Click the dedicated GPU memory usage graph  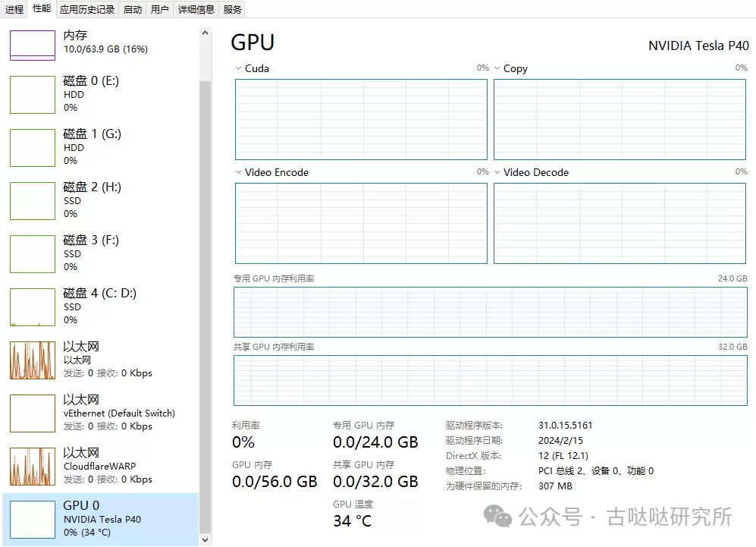tap(491, 312)
